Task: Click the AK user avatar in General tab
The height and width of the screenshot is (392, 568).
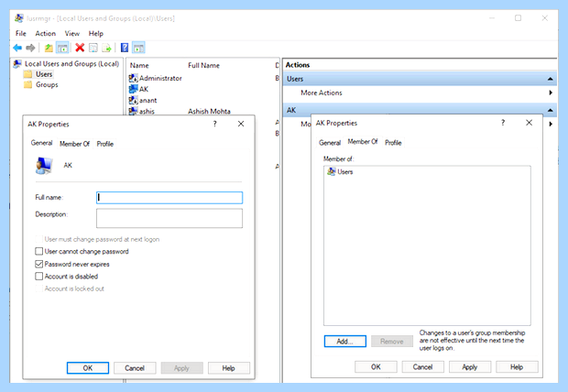Action: point(44,166)
